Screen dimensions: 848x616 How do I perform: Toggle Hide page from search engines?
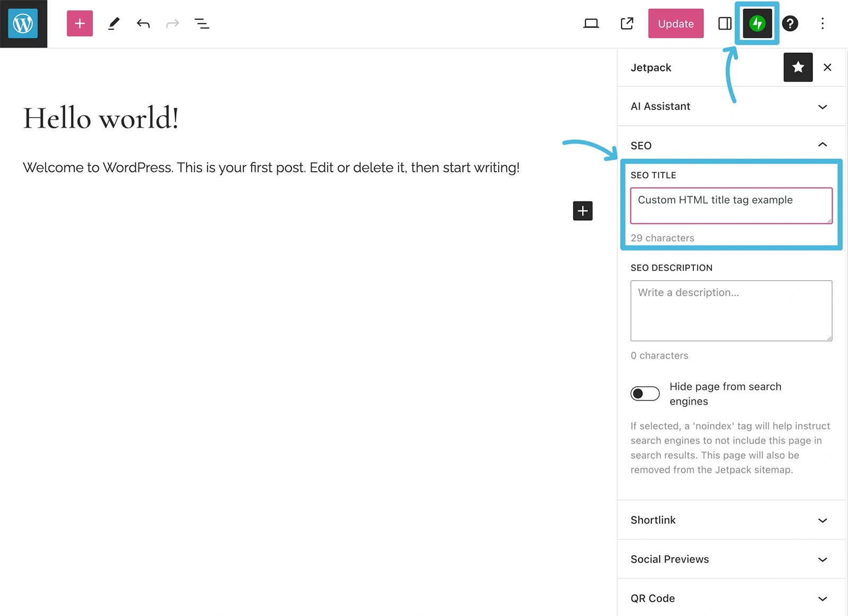click(x=645, y=394)
